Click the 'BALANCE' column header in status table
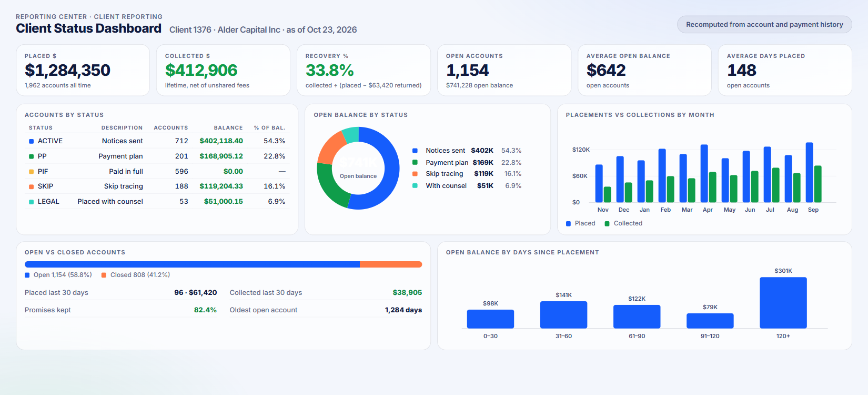868x395 pixels. pos(228,128)
